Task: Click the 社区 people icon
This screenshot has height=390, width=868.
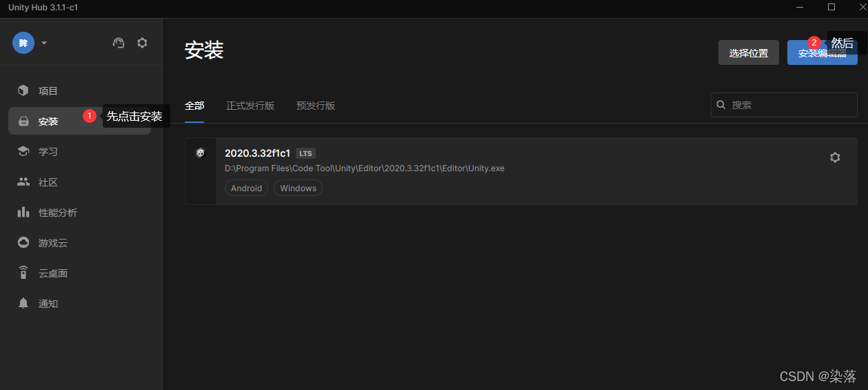Action: click(23, 182)
